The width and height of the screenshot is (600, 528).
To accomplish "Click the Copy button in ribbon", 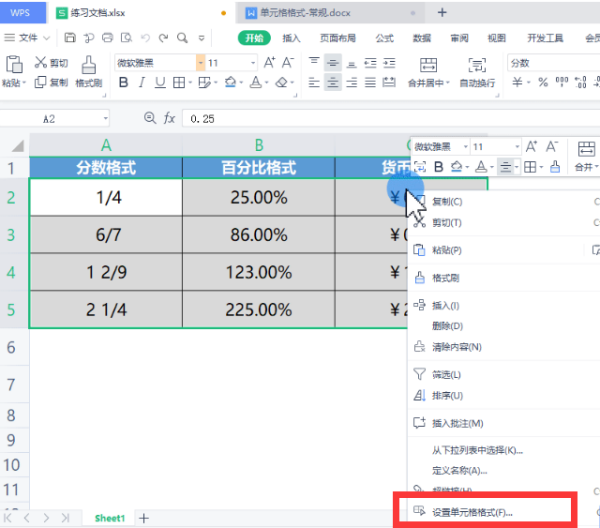I will click(51, 82).
